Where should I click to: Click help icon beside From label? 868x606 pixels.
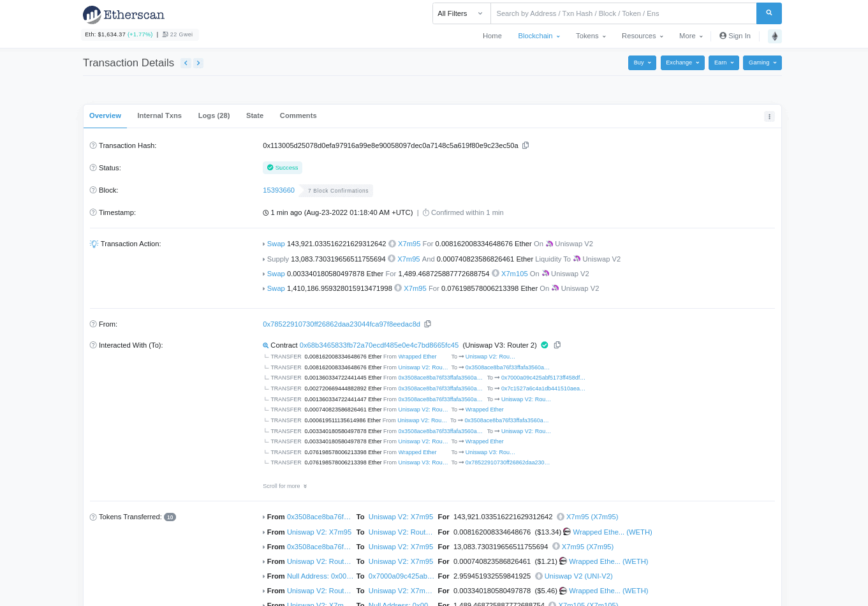point(93,324)
